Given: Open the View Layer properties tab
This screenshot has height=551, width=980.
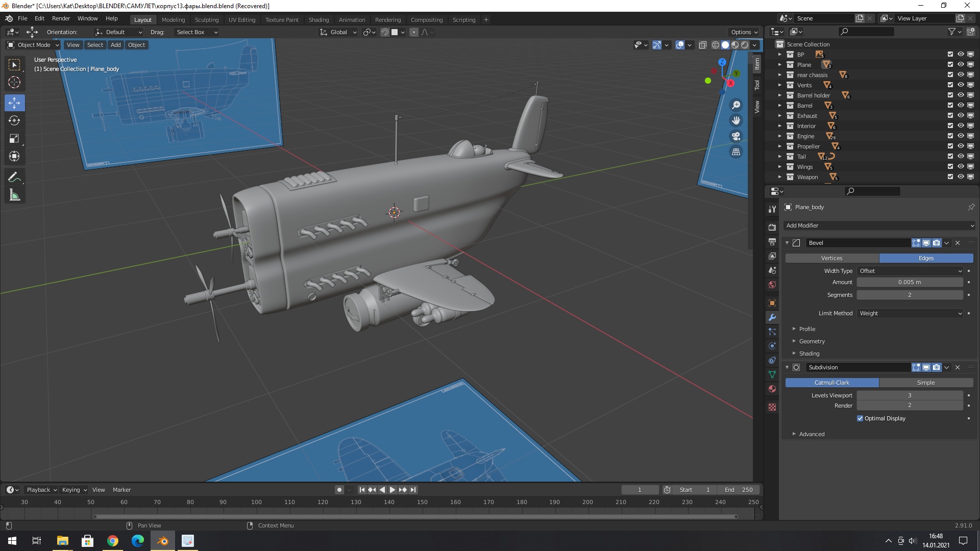Looking at the screenshot, I should [772, 256].
